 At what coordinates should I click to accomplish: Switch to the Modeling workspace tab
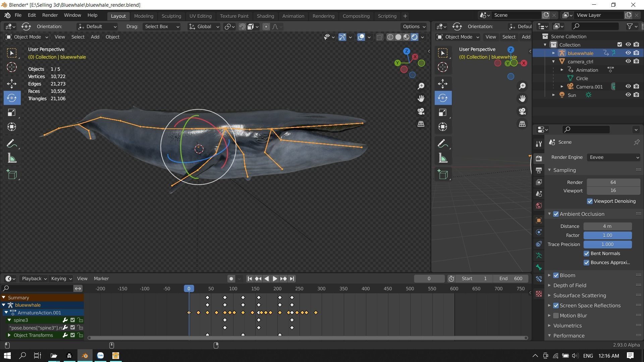point(144,16)
